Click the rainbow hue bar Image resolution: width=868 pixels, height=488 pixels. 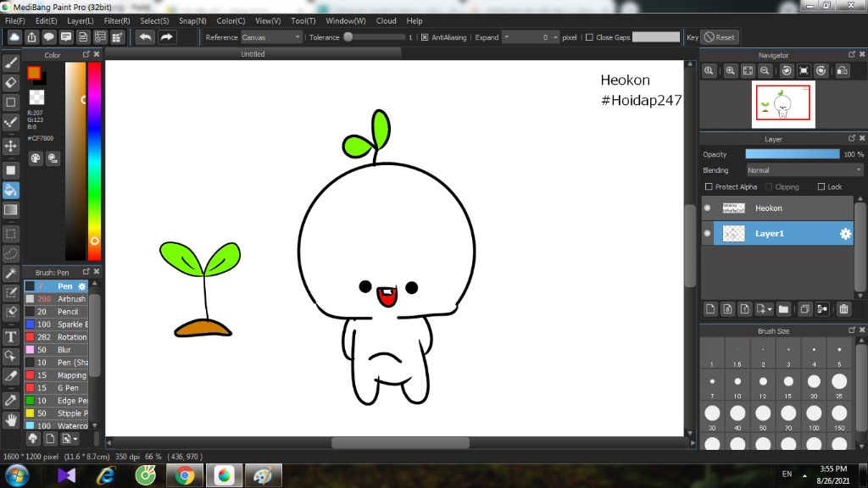[94, 161]
